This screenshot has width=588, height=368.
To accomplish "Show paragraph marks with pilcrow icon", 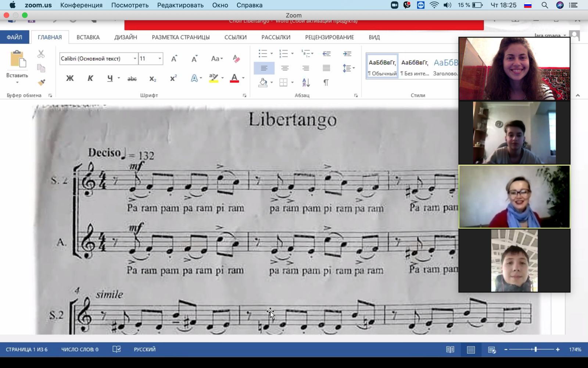I will 326,82.
